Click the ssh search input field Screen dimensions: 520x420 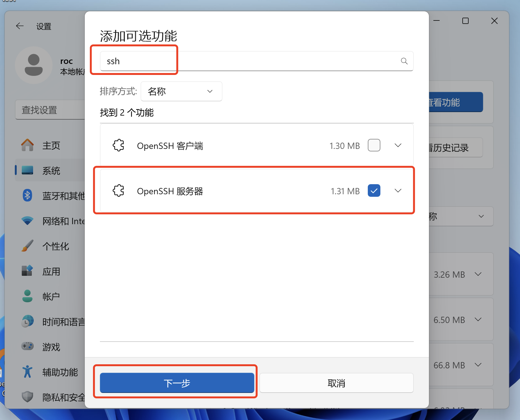[257, 61]
